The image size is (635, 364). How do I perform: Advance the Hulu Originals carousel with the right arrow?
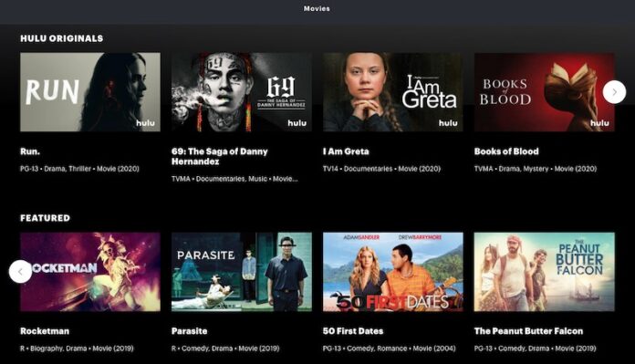coord(614,92)
